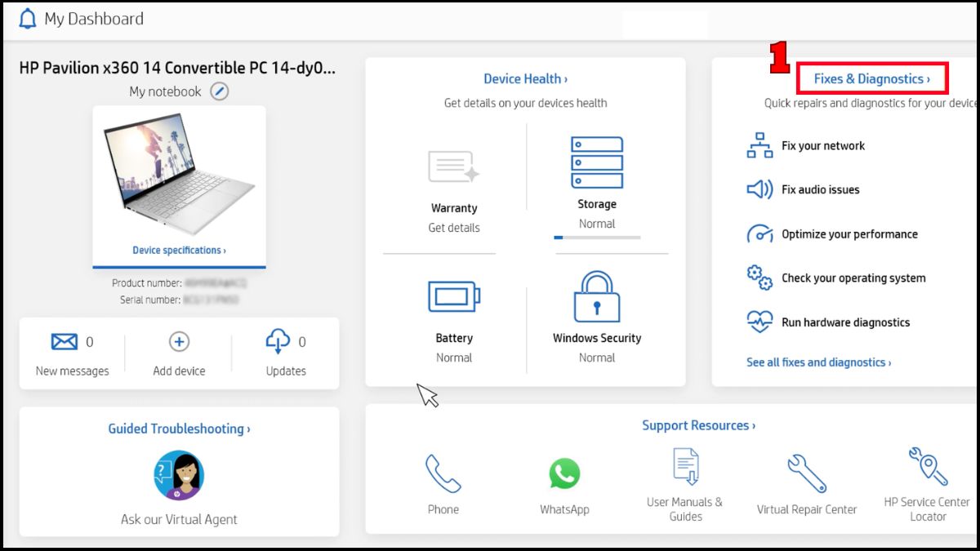Select the Storage drive icon
Screen dimensions: 980x551
(597, 162)
